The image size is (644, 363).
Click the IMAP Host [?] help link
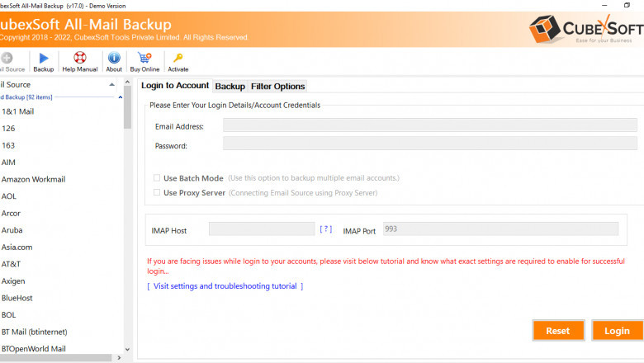(x=325, y=229)
